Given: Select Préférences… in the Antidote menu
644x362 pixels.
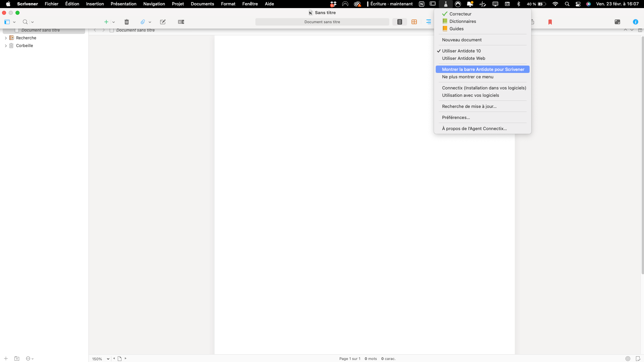Looking at the screenshot, I should [456, 117].
